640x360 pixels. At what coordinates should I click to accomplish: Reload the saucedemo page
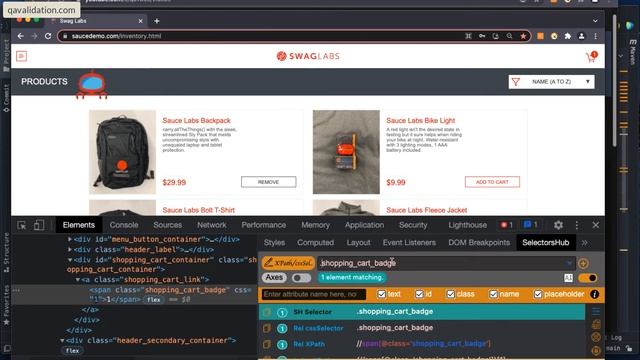pyautogui.click(x=48, y=36)
